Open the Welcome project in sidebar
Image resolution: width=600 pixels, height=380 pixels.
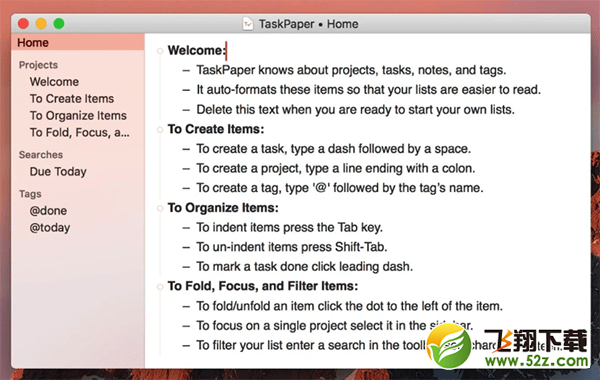click(x=54, y=82)
